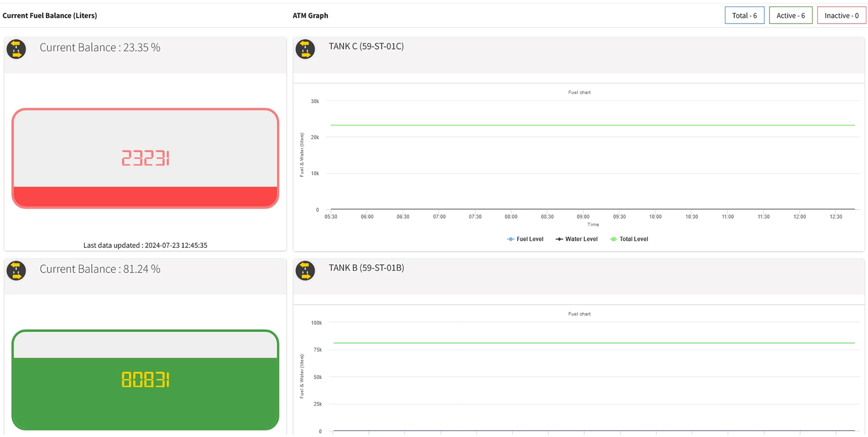Click the fuel icon beside Current Balance 23.35 %
The height and width of the screenshot is (437, 868).
pos(16,50)
